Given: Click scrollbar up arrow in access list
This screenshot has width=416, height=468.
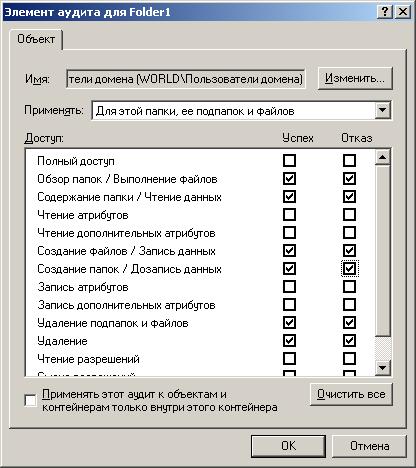Looking at the screenshot, I should (x=382, y=157).
